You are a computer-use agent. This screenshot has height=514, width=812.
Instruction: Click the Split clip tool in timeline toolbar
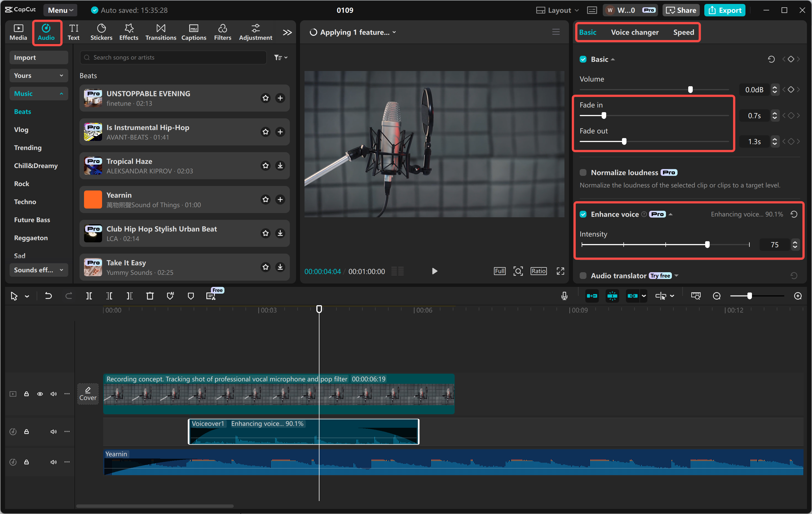pyautogui.click(x=89, y=296)
